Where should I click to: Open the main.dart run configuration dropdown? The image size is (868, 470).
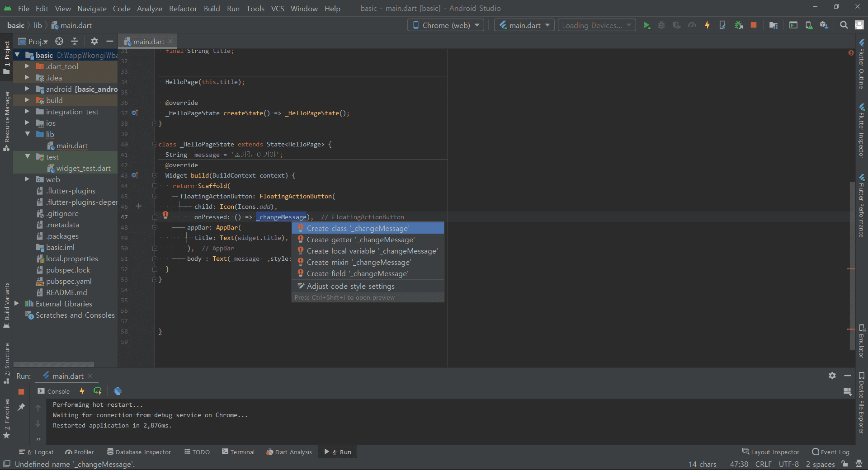pyautogui.click(x=525, y=25)
